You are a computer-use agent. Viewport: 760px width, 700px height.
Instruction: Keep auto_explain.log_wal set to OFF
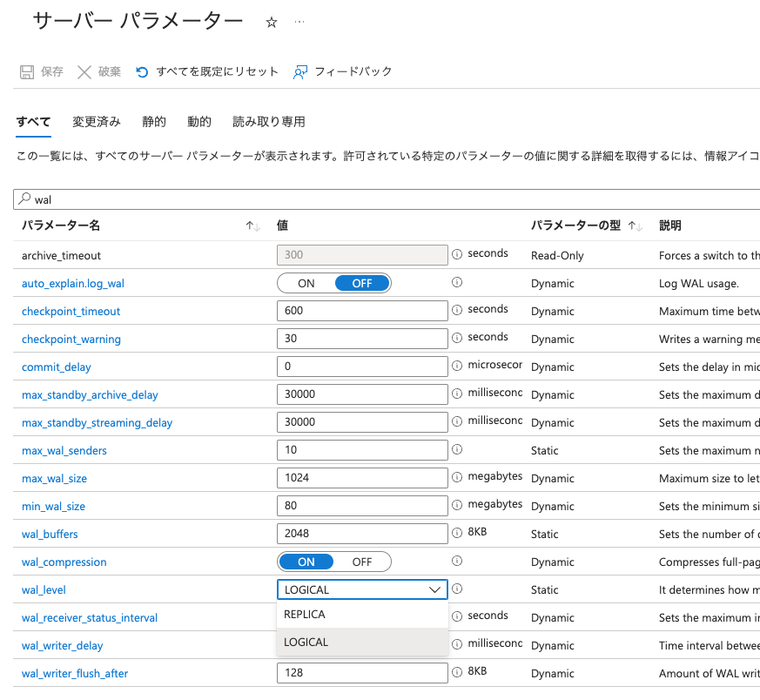coord(362,283)
